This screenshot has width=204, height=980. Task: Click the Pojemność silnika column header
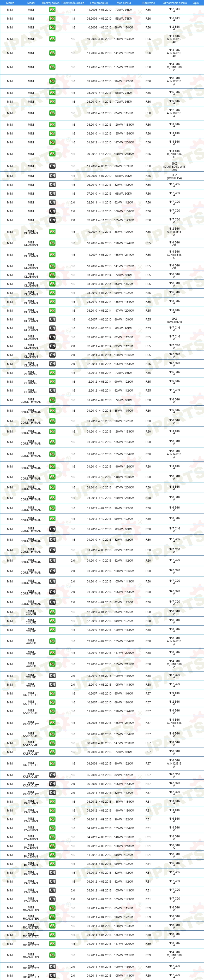coord(73,3)
